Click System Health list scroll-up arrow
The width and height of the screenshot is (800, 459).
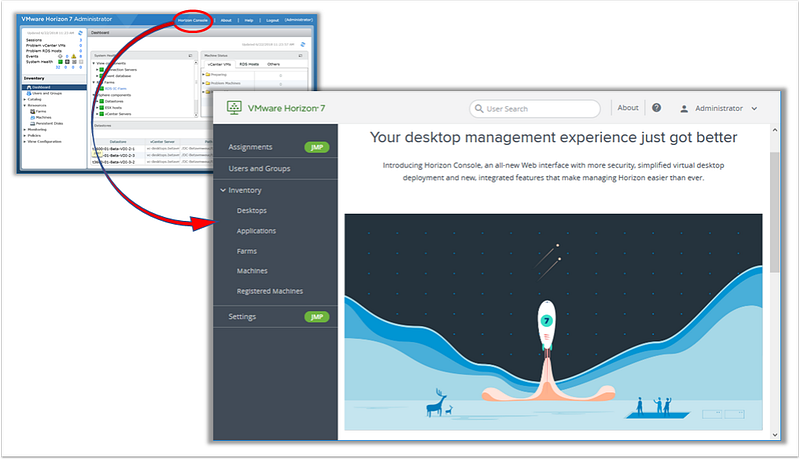pyautogui.click(x=196, y=63)
